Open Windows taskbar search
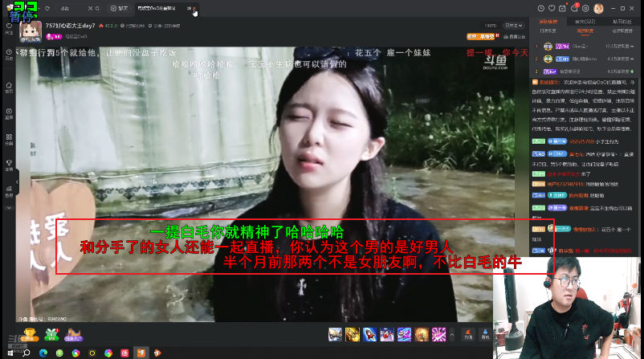This screenshot has height=359, width=644. click(x=26, y=353)
